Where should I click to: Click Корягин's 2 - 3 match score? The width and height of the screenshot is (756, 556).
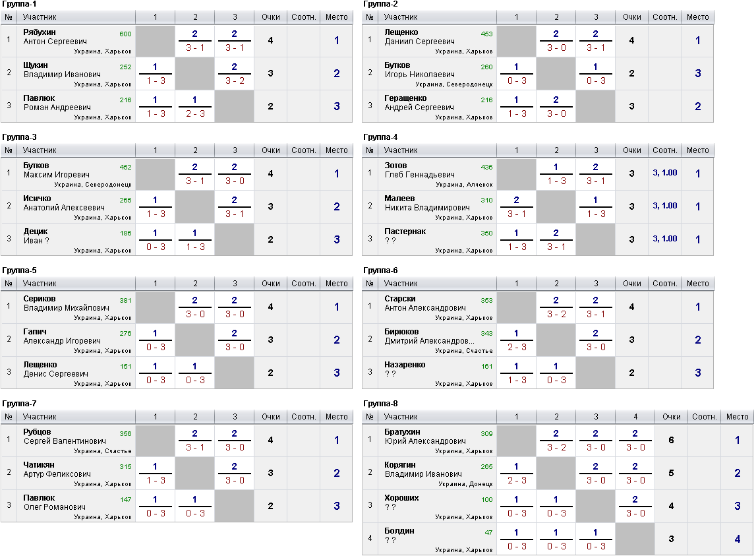517,480
